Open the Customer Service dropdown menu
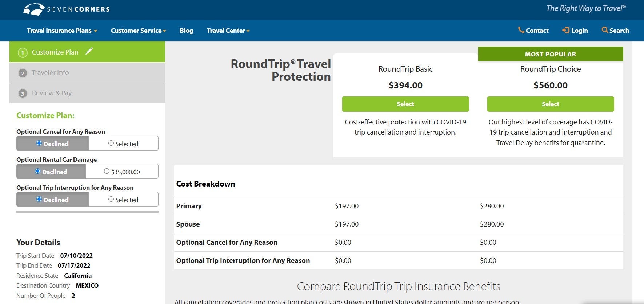 tap(138, 31)
